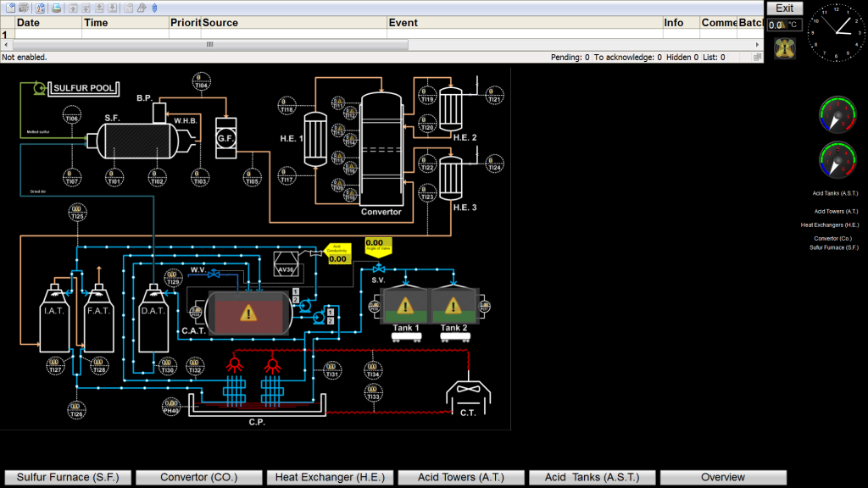This screenshot has height=488, width=868.
Task: Toggle pump 1 near C.A.T. tank
Action: [305, 305]
